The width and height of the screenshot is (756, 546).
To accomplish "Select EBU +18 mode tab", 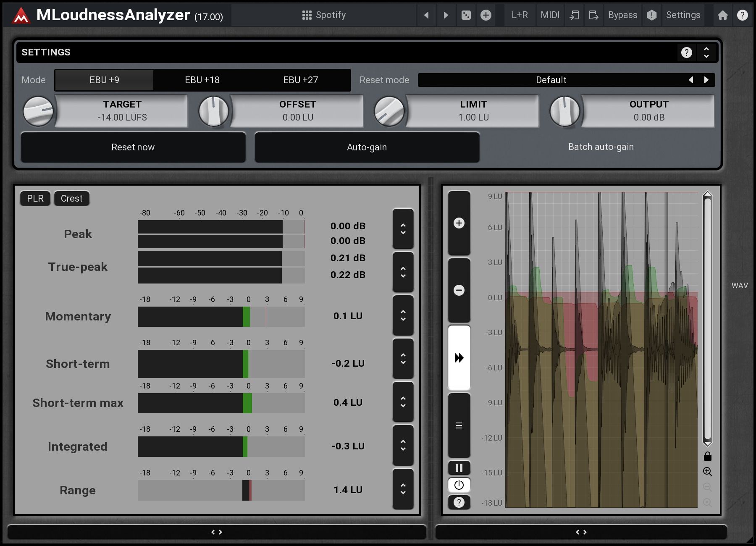I will pos(202,80).
